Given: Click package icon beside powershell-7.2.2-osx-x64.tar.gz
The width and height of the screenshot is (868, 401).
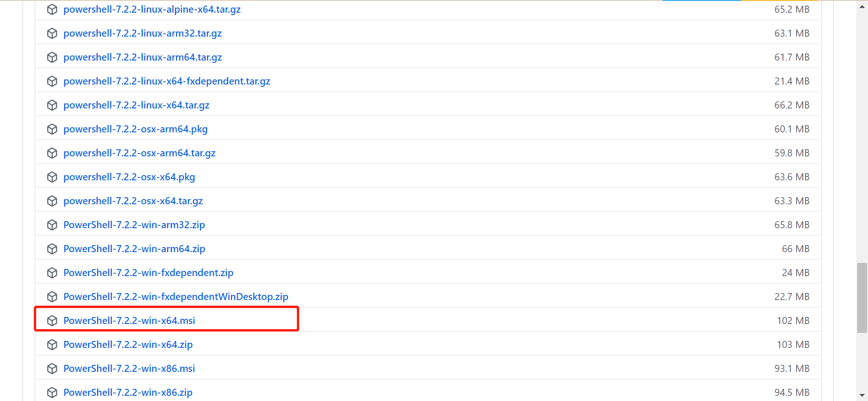Looking at the screenshot, I should (x=52, y=201).
